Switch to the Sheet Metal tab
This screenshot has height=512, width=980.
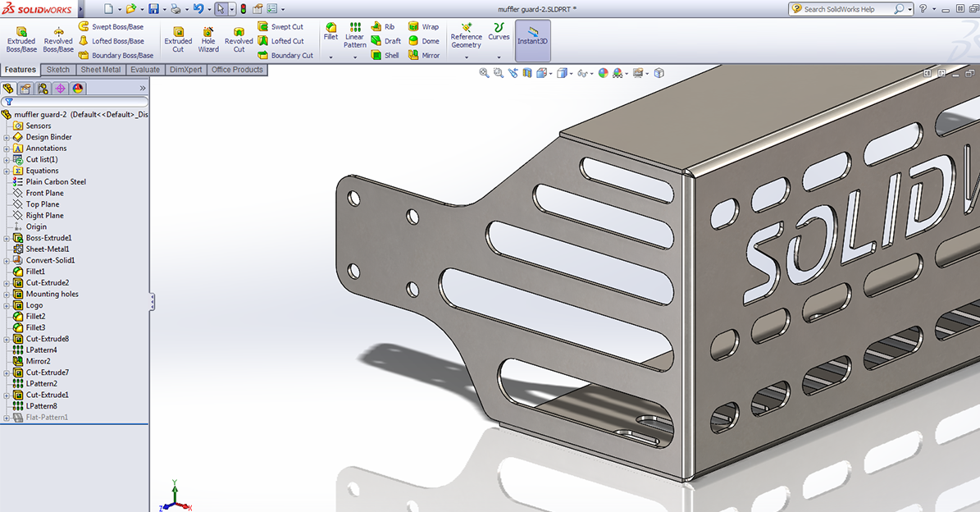100,70
